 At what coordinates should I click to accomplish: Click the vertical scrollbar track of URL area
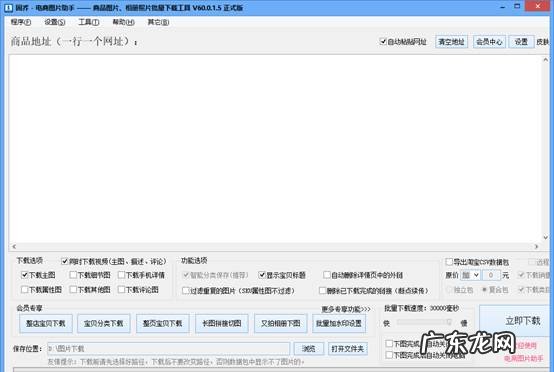[546, 148]
